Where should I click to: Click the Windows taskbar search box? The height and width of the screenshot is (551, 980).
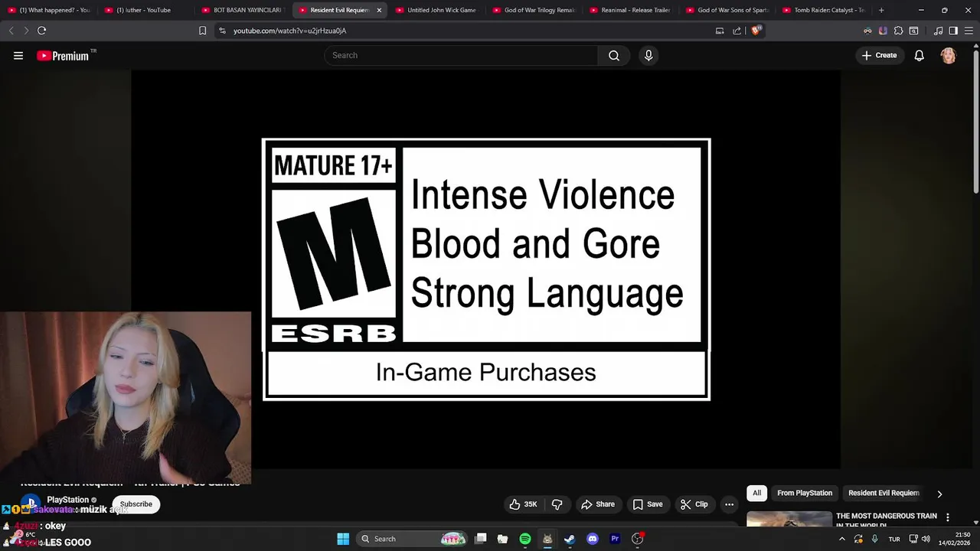click(413, 539)
